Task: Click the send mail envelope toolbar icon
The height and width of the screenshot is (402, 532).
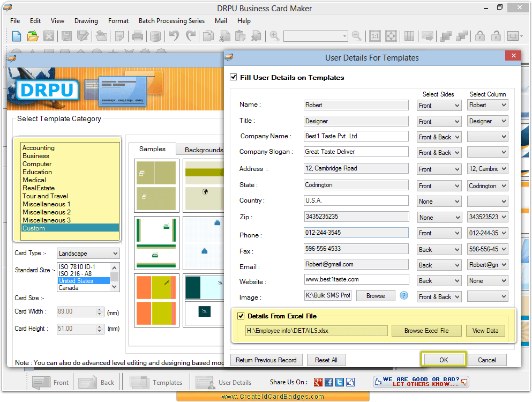Action: 427,36
